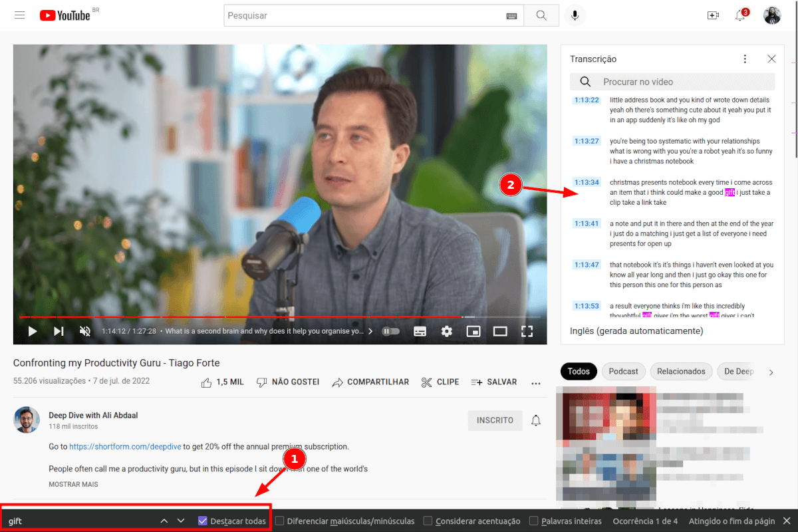Select the De Deep filter chip
This screenshot has height=532, width=798.
pos(738,372)
